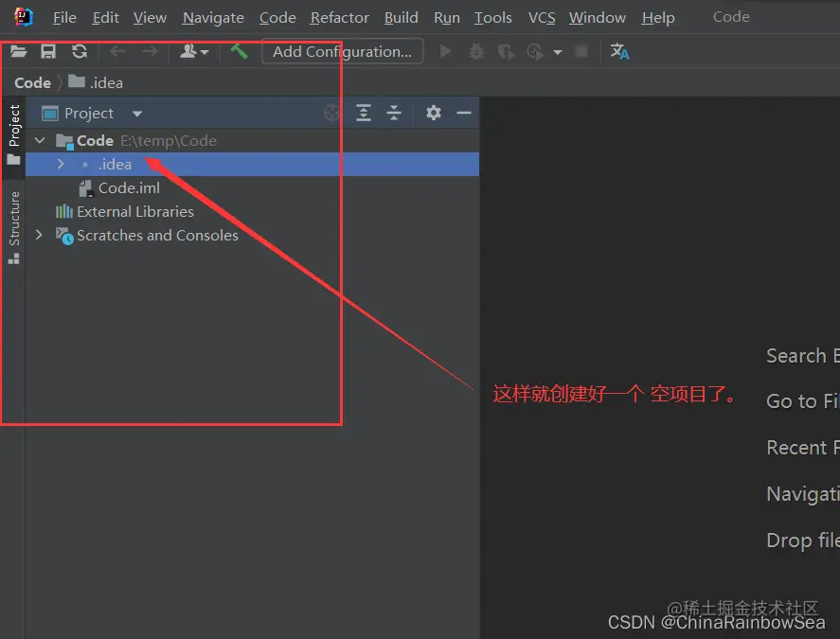Screen dimensions: 840x639
Task: Click the Open folder toolbar icon
Action: tap(18, 51)
